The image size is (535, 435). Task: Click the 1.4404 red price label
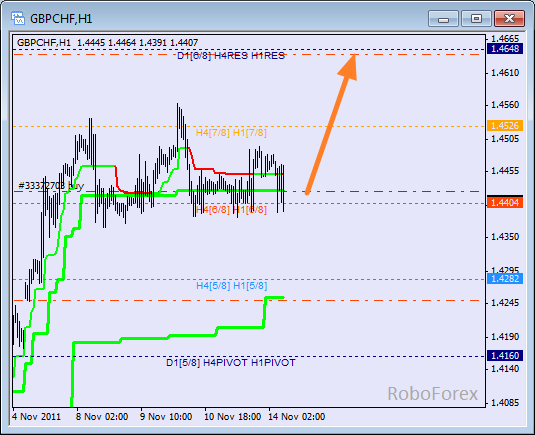click(x=505, y=203)
